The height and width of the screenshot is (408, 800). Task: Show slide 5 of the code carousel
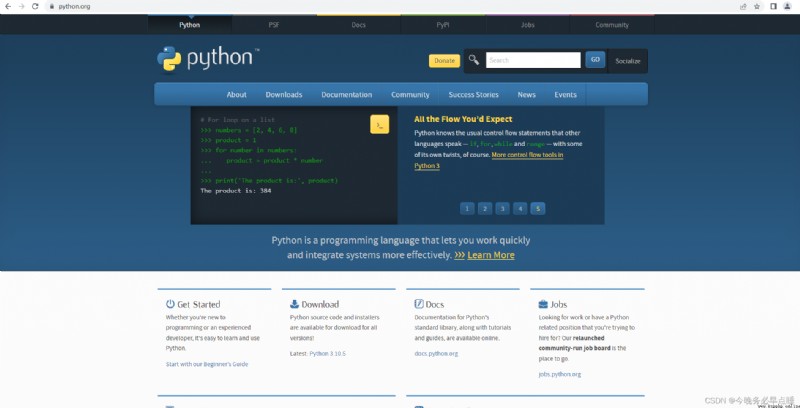538,208
